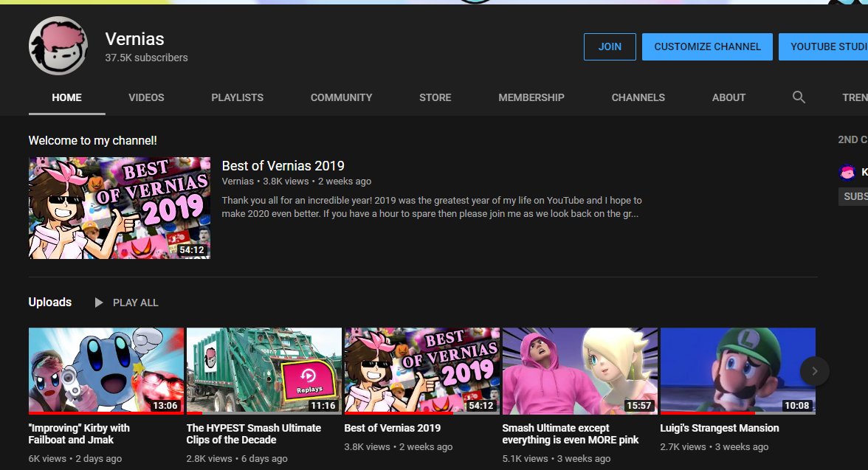The image size is (868, 470).
Task: Click the 13:06 duration badge
Action: point(165,406)
